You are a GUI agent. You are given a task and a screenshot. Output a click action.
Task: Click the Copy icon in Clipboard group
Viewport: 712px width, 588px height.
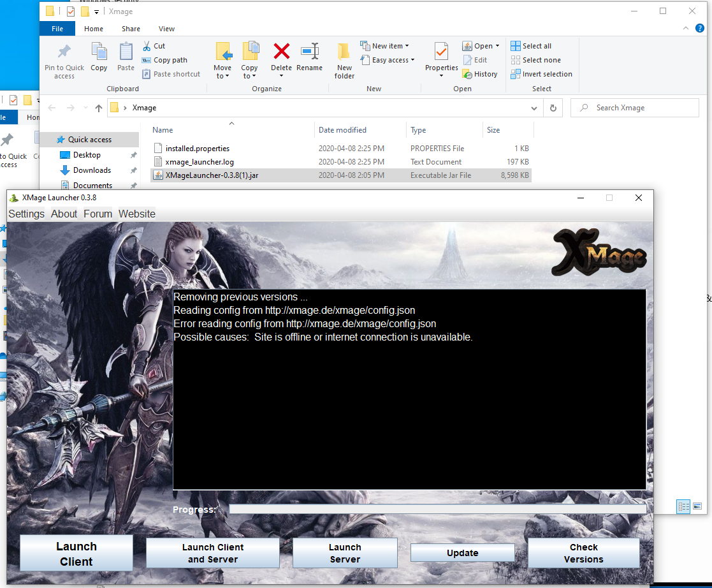click(x=99, y=57)
